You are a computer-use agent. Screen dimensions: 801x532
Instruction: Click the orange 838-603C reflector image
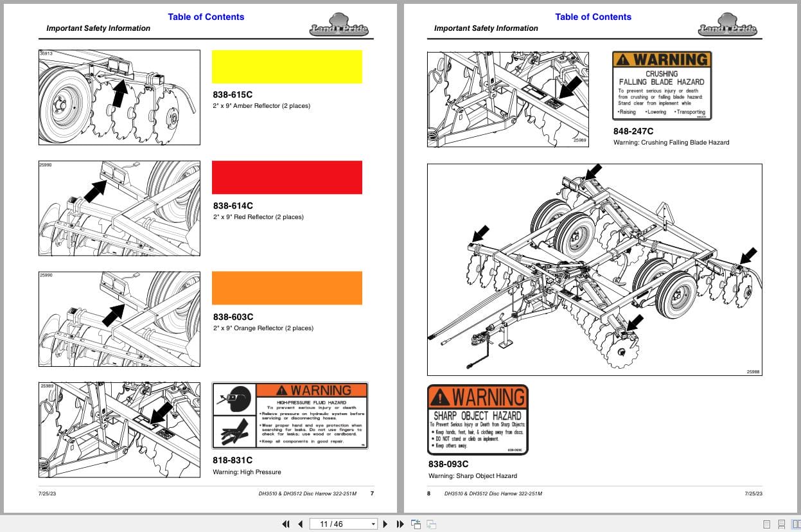point(287,288)
